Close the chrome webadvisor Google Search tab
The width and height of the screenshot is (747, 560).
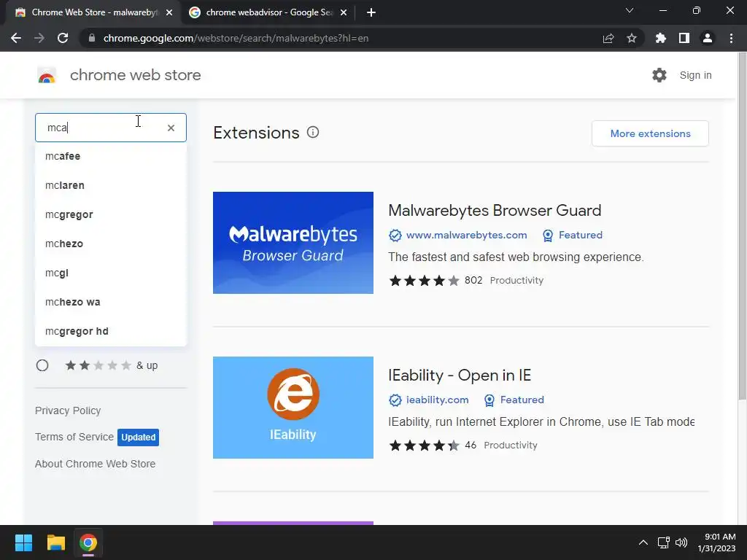[x=344, y=12]
